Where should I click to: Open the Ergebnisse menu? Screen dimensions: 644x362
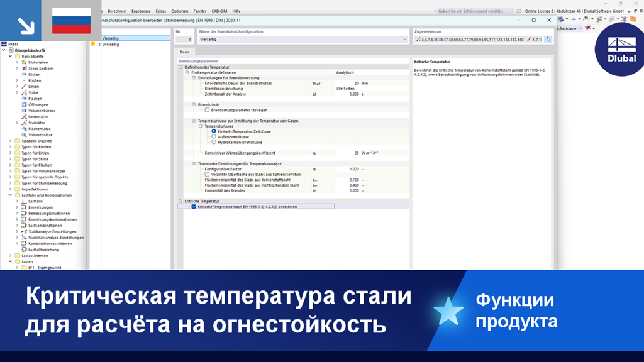(x=141, y=11)
